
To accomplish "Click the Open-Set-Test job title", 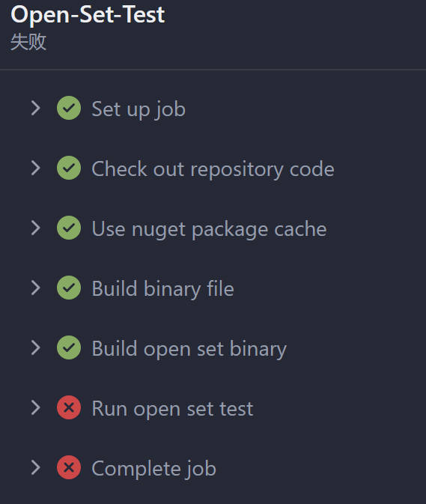I will [88, 15].
